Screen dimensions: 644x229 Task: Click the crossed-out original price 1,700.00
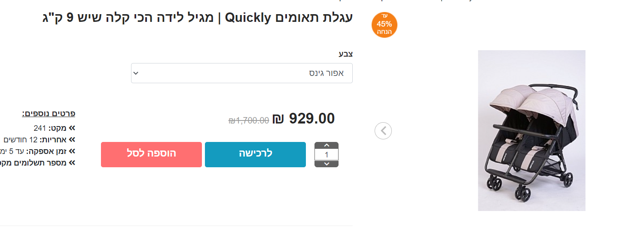coord(249,121)
